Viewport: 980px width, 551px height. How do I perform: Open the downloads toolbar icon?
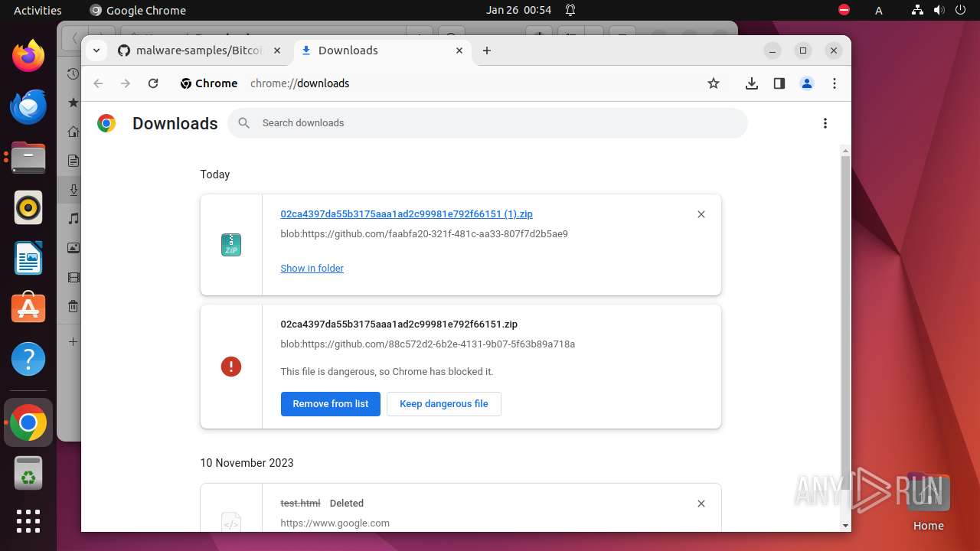tap(752, 83)
